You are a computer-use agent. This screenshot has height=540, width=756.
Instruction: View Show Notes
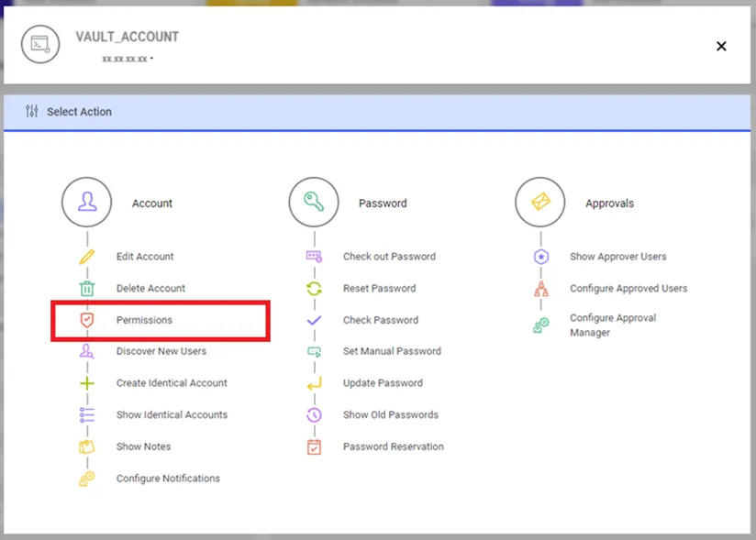point(144,447)
